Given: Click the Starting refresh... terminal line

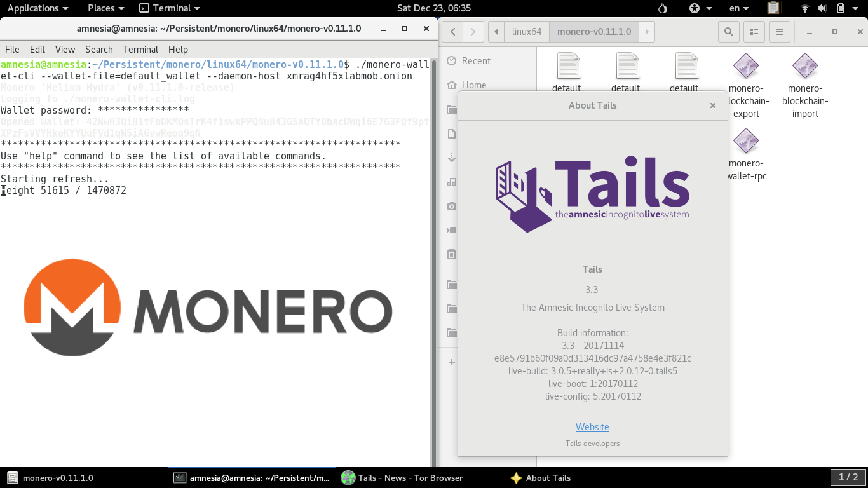Looking at the screenshot, I should 55,179.
